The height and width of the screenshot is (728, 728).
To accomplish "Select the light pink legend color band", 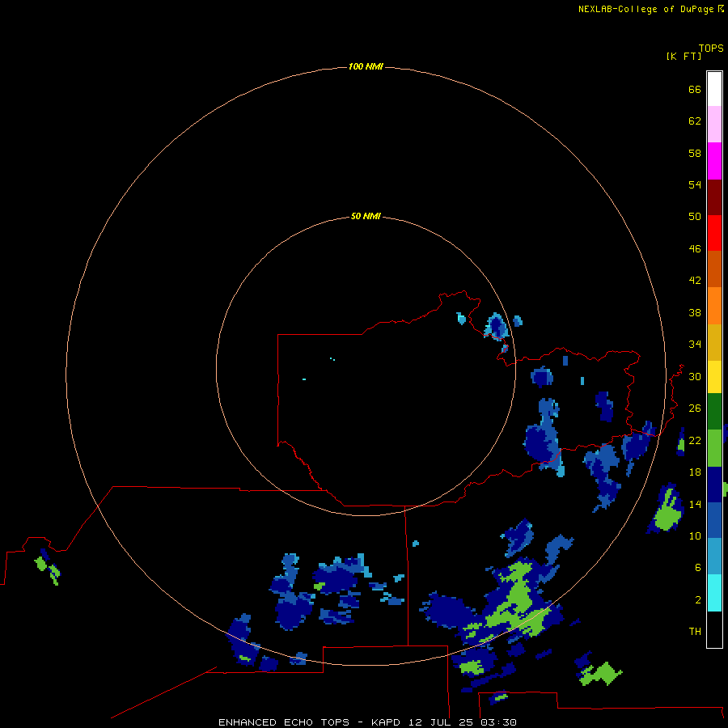I will [714, 124].
